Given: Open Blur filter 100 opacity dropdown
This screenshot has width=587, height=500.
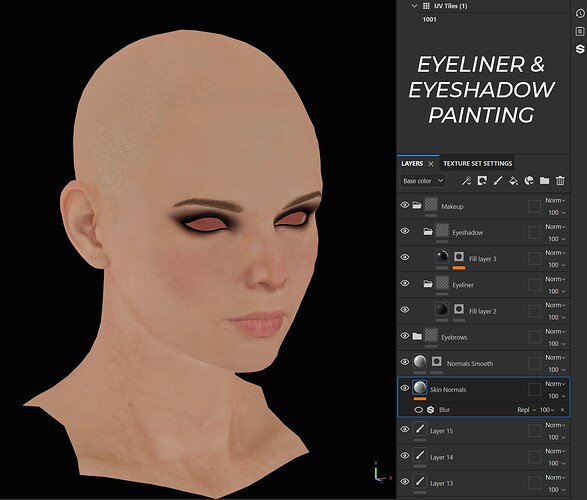Looking at the screenshot, I should point(547,410).
